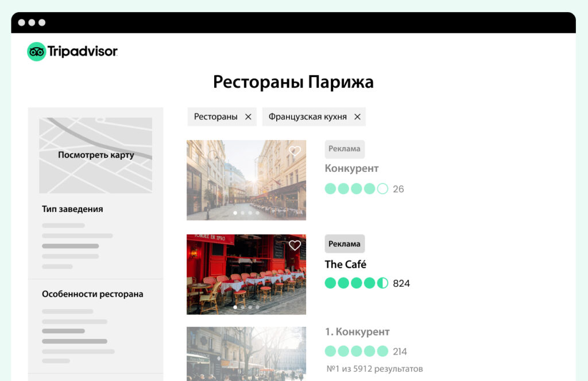Open the Конкурент ad listing title
The width and height of the screenshot is (588, 381).
tap(351, 168)
